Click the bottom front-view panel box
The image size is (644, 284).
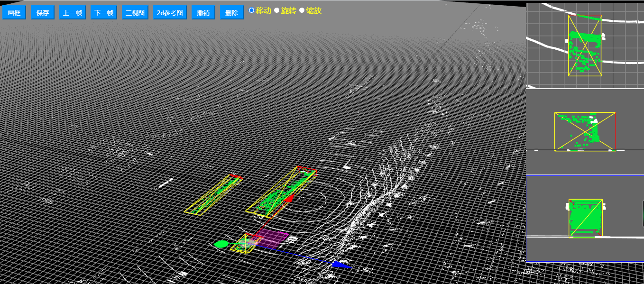point(585,218)
